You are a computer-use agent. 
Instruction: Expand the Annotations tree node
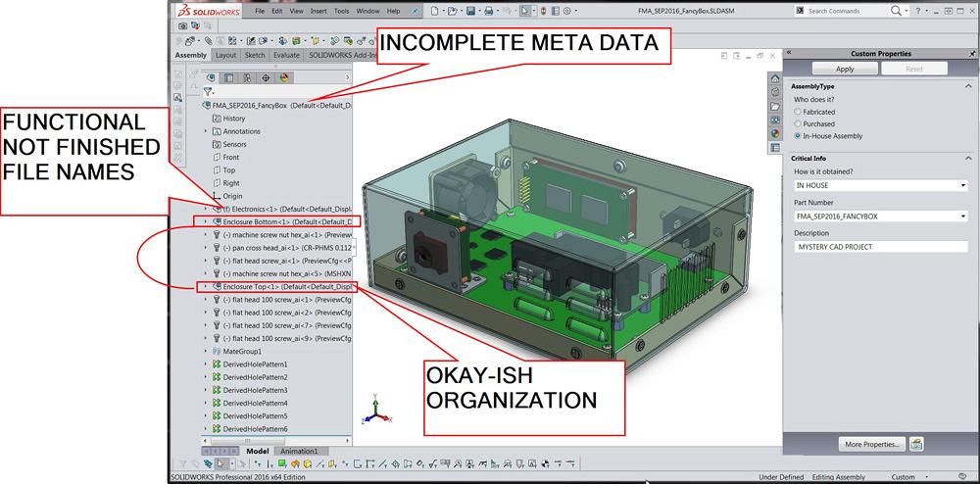[x=206, y=131]
